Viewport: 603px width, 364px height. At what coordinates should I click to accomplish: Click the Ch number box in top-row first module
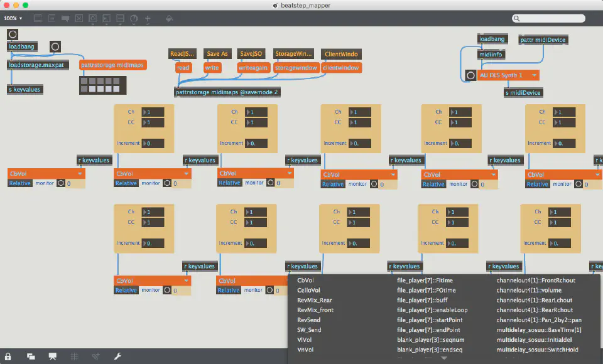click(x=153, y=112)
